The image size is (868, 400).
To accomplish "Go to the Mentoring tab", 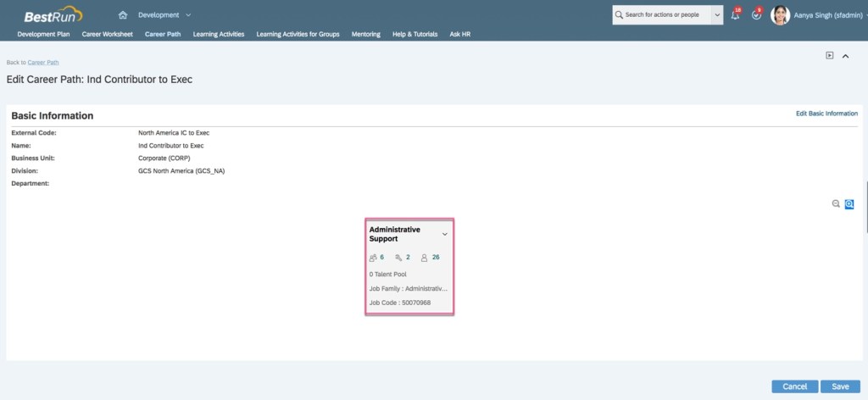I will (366, 35).
